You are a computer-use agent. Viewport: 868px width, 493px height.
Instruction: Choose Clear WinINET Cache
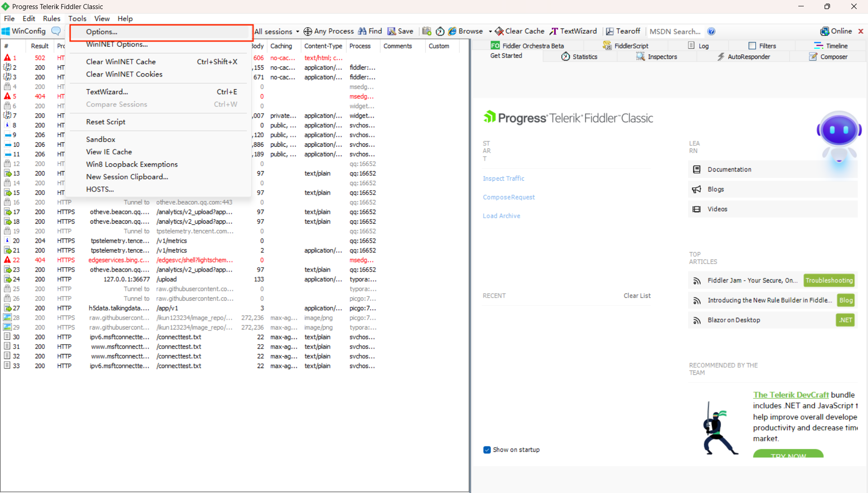click(x=158, y=62)
